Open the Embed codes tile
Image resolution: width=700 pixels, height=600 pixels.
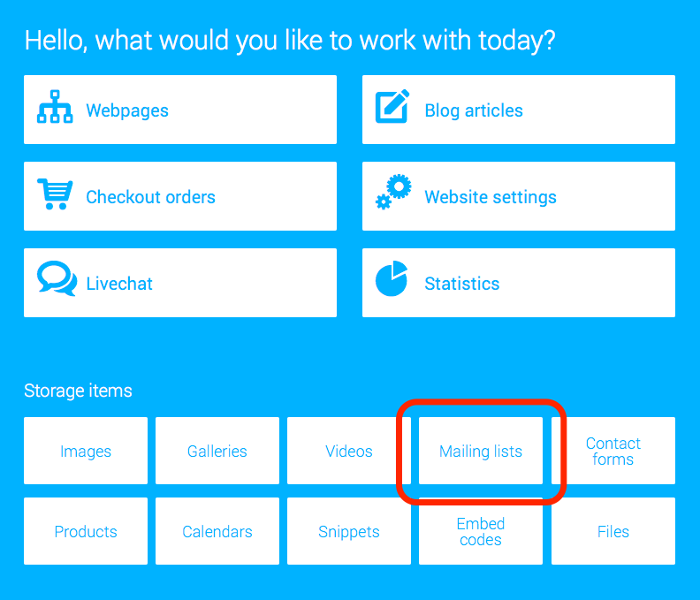(481, 531)
